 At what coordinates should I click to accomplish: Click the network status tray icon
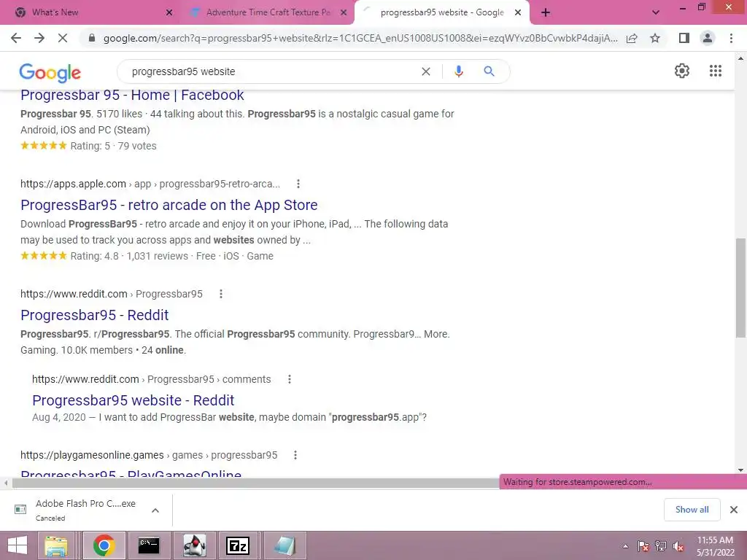[x=661, y=546]
